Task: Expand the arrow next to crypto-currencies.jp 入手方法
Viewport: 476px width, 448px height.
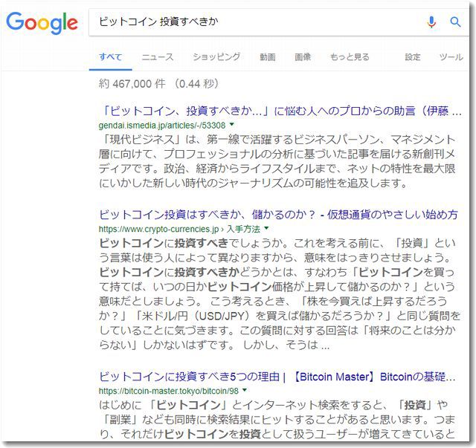Action: [266, 228]
